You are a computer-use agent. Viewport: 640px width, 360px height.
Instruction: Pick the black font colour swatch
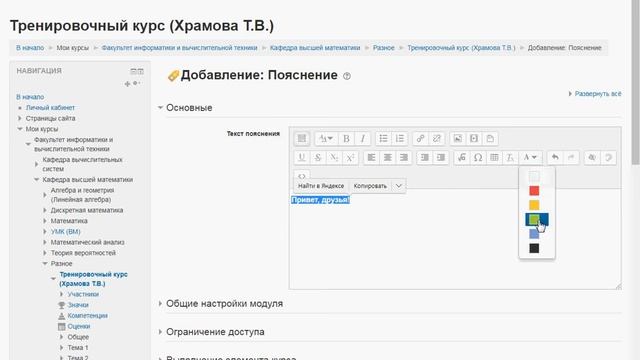[x=534, y=248]
